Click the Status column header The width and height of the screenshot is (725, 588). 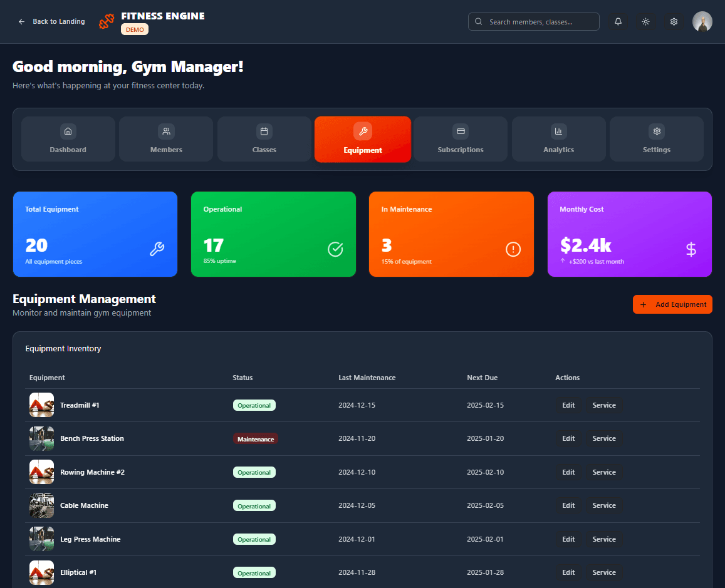(x=243, y=378)
